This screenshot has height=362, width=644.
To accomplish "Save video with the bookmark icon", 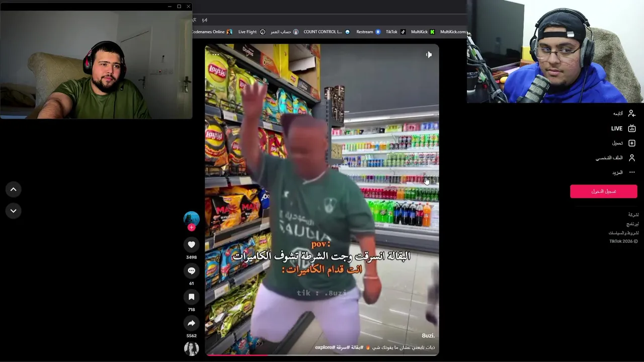I will click(x=191, y=297).
